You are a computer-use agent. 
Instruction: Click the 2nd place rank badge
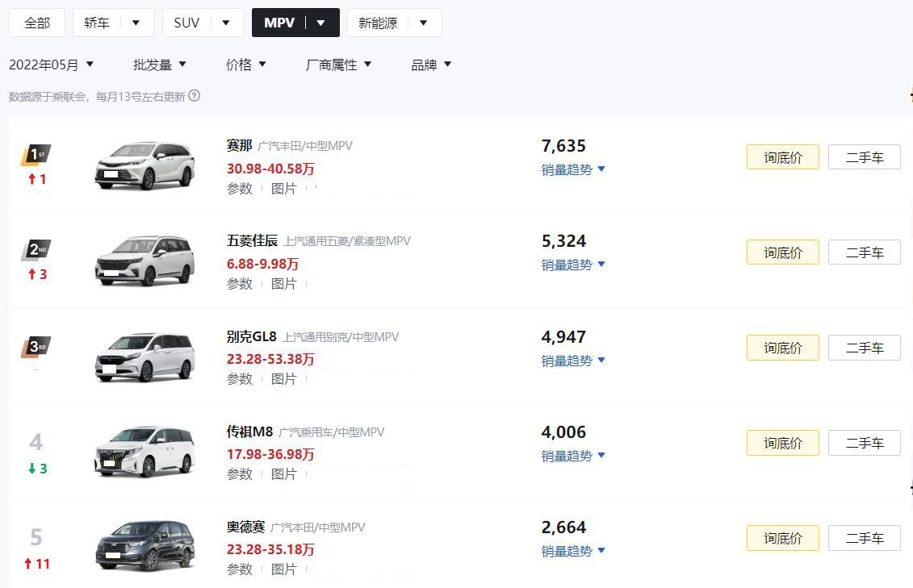36,249
